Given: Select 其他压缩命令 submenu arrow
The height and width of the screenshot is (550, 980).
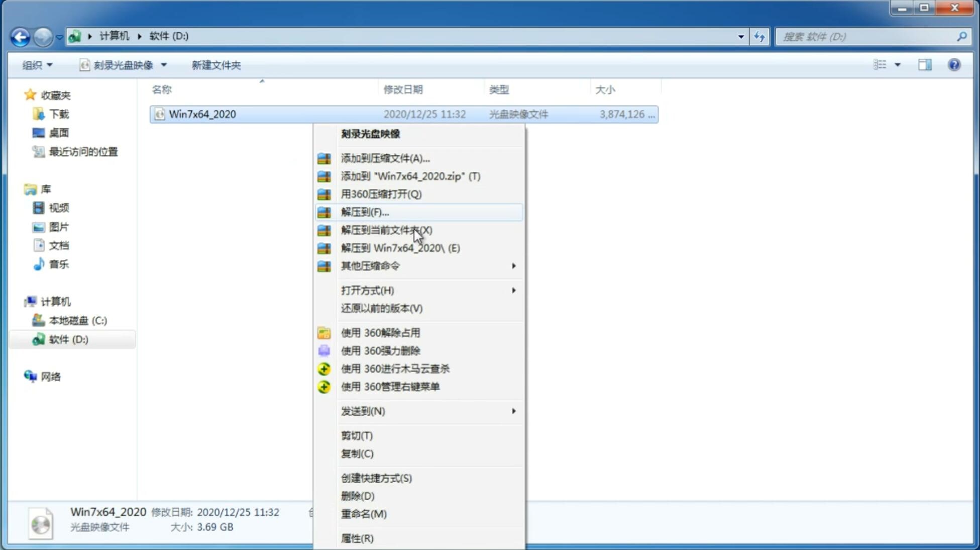Looking at the screenshot, I should (513, 265).
